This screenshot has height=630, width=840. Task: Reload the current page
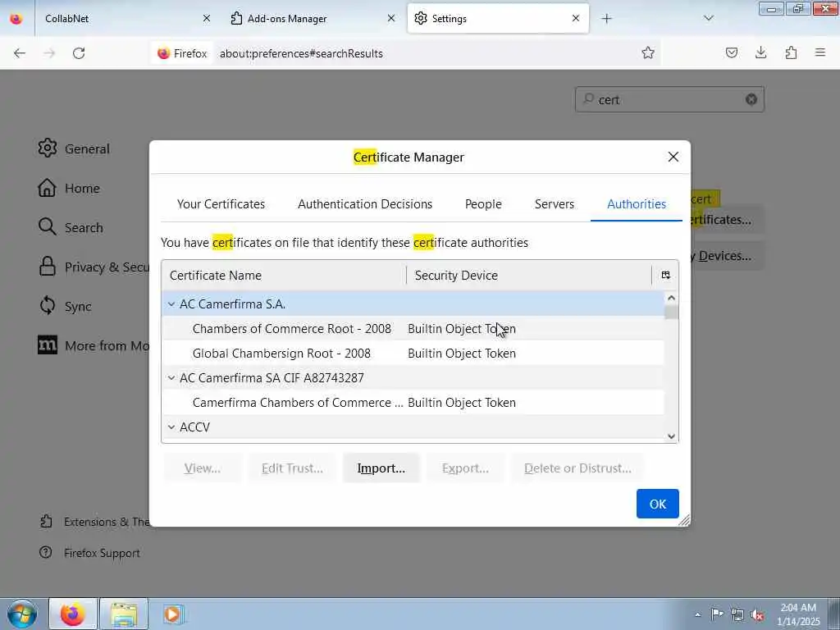click(79, 53)
